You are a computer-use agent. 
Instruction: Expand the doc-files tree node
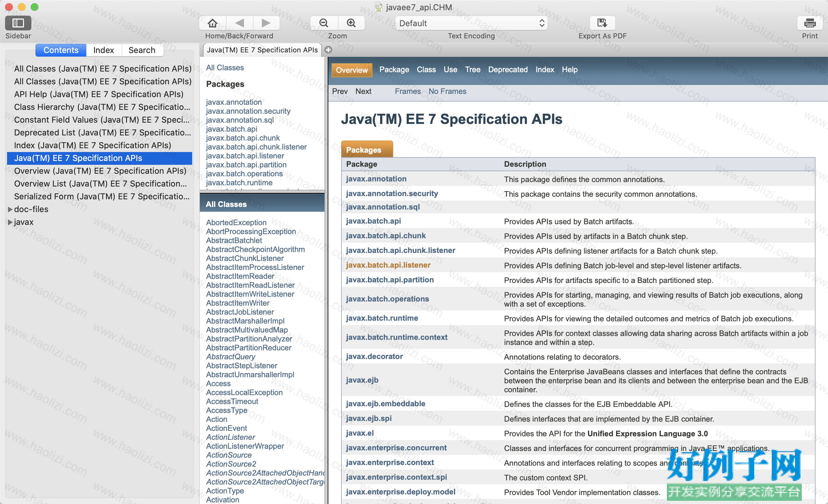point(10,209)
